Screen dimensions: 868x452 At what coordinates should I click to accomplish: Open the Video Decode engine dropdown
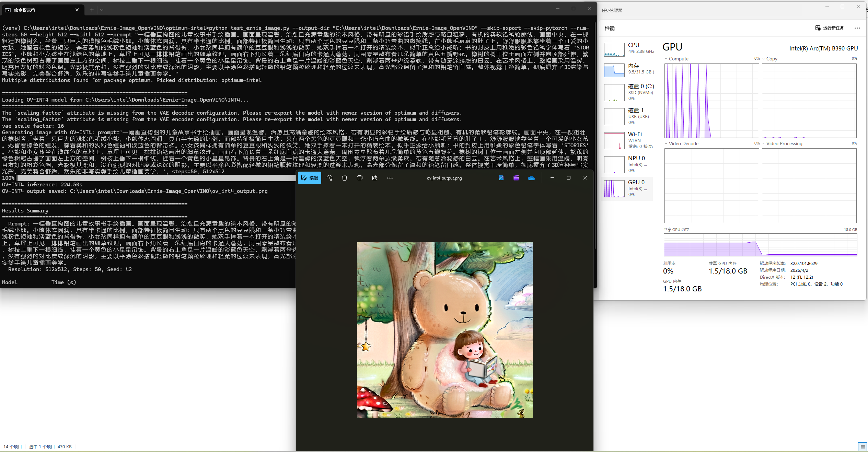point(681,143)
